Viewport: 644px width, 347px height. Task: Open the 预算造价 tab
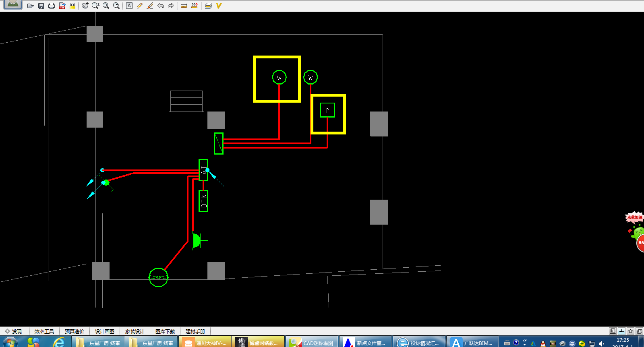[x=75, y=331]
